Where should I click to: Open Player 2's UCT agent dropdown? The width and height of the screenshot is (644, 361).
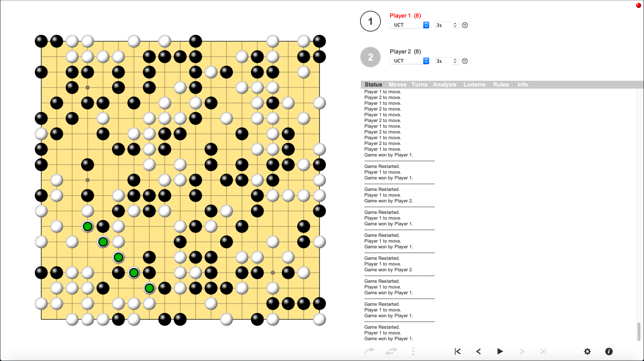click(x=409, y=61)
